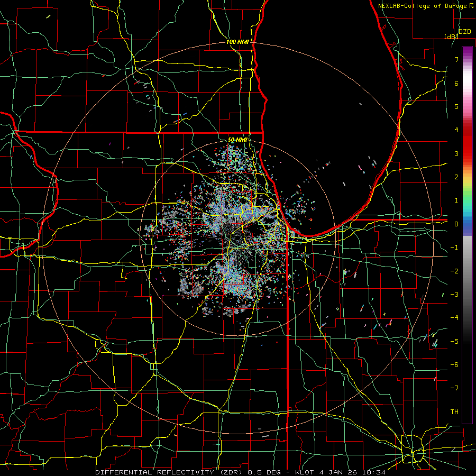Click the TH label in legend
476x476 pixels.
(x=454, y=412)
